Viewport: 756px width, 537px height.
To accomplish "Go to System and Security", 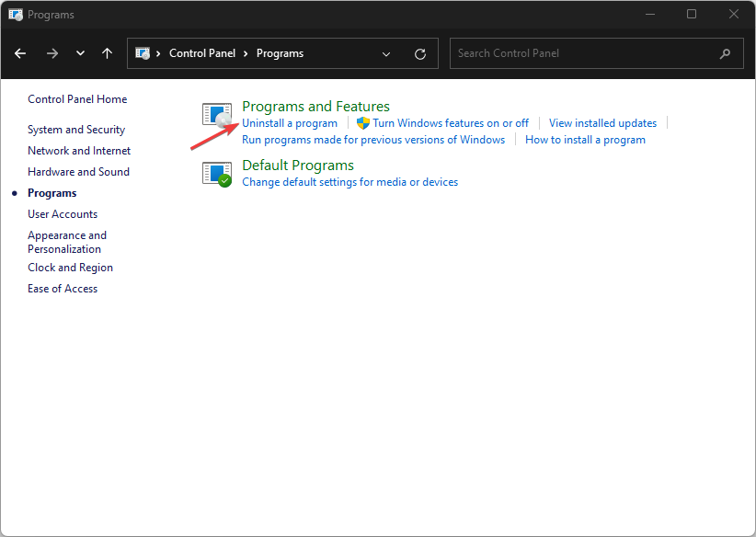I will click(76, 130).
